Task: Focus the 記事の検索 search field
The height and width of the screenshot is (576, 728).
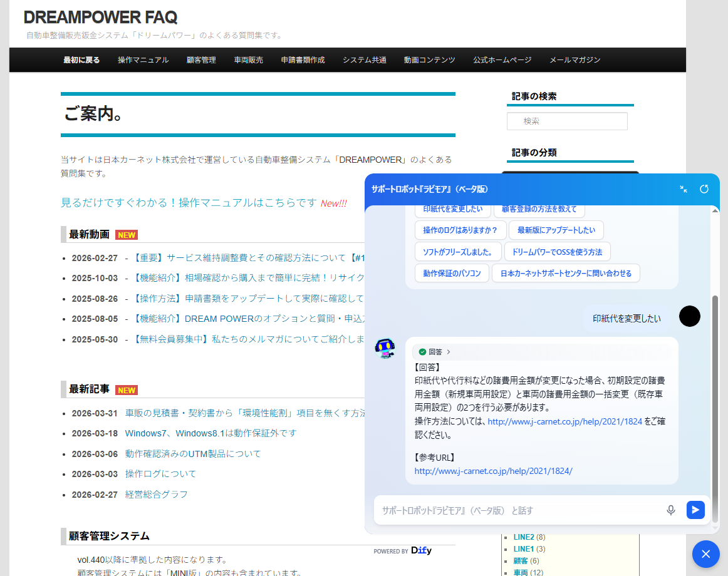Action: point(567,121)
